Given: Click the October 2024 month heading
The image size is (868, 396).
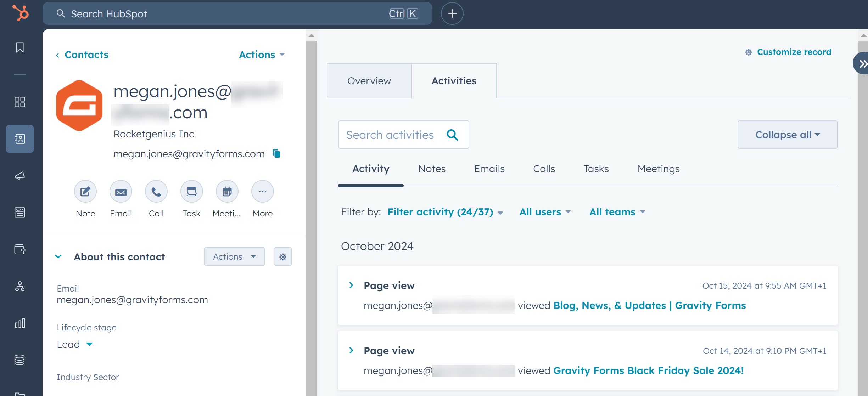Looking at the screenshot, I should pyautogui.click(x=377, y=246).
